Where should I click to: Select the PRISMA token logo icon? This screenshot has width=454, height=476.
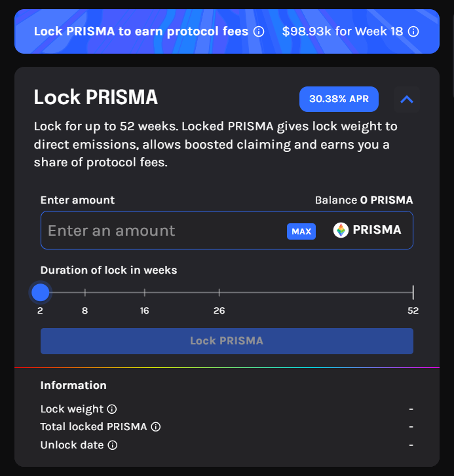[x=341, y=230]
